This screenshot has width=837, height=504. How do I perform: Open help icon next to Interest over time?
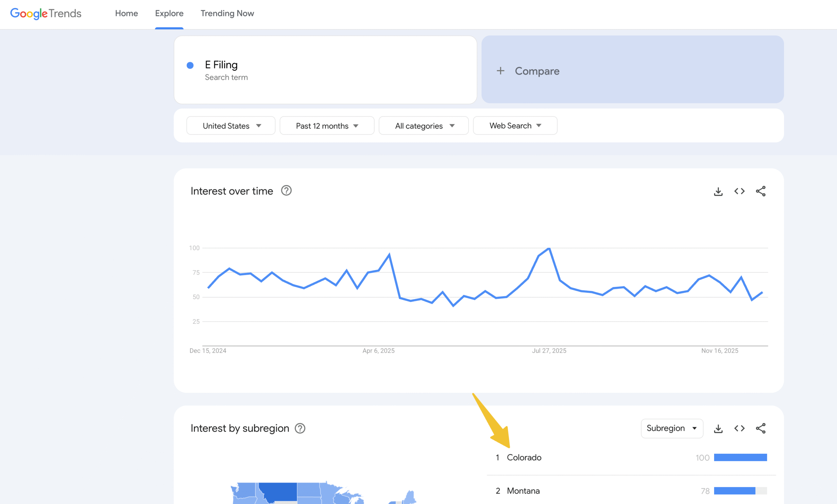click(x=286, y=191)
